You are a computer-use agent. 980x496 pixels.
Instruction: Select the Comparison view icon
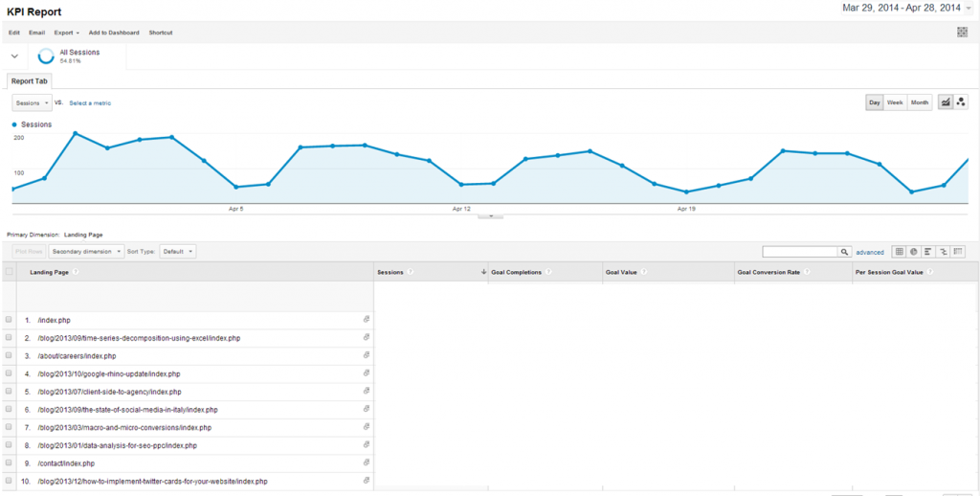tap(943, 252)
